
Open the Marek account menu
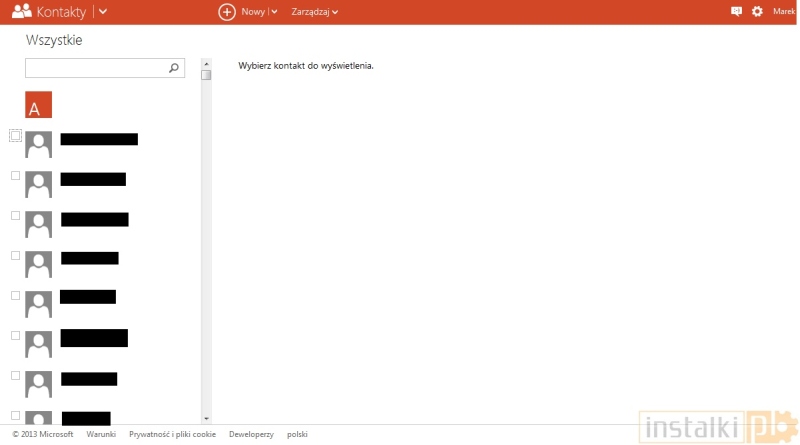pos(784,11)
